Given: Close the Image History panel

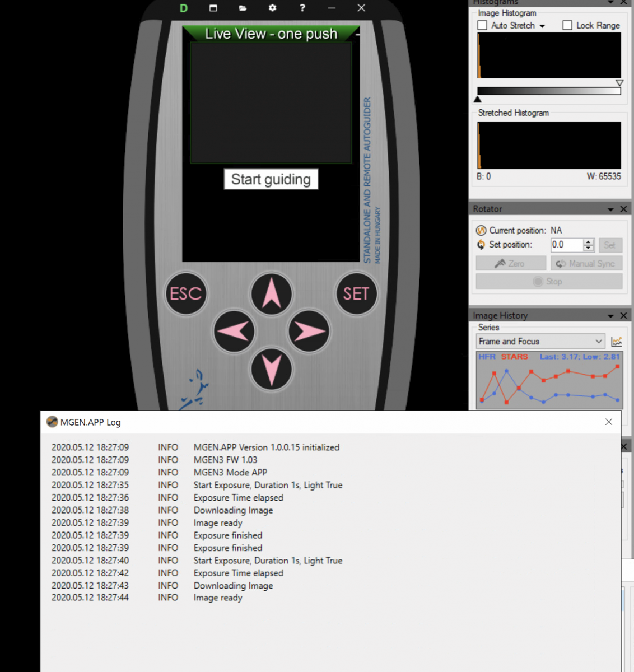Looking at the screenshot, I should click(x=624, y=316).
